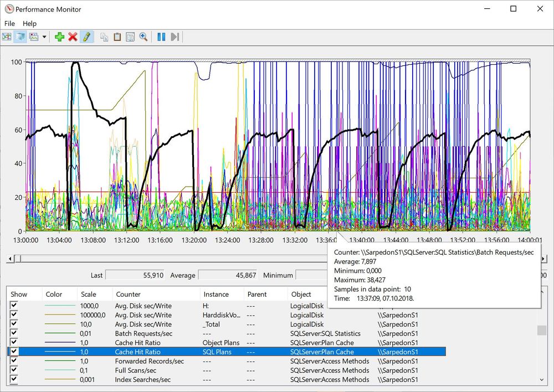Click color line of Batch Requests/sec row
554x392 pixels.
pyautogui.click(x=60, y=333)
